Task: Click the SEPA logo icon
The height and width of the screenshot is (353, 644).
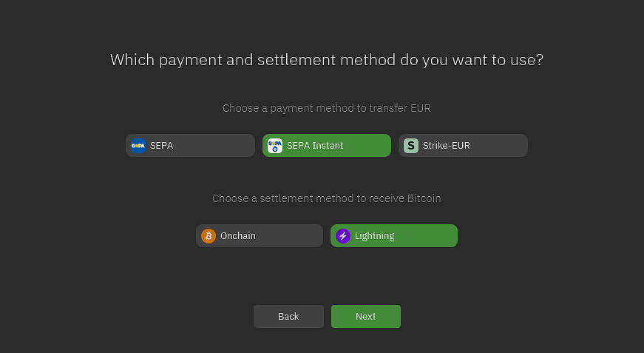Action: 138,146
